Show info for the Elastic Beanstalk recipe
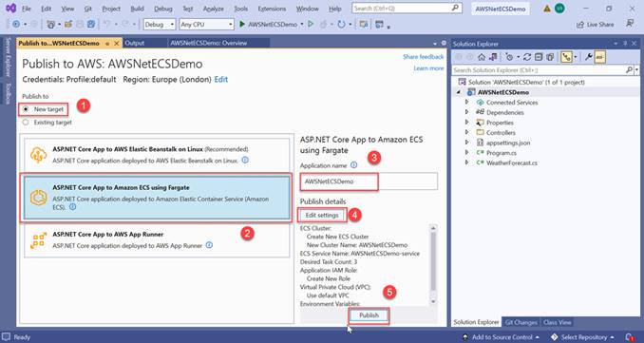Image resolution: width=644 pixels, height=343 pixels. point(245,161)
